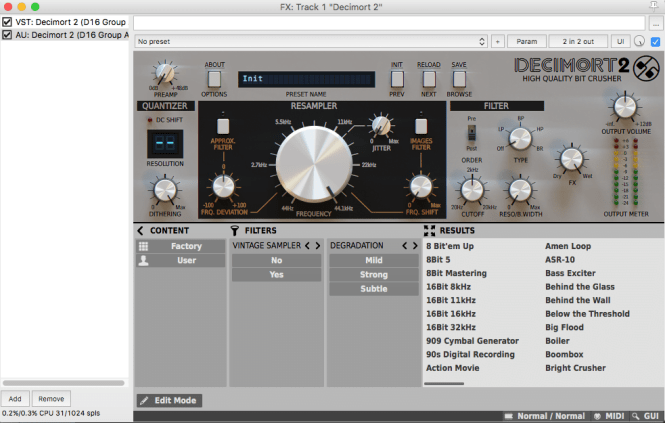Click the Options button under About
Image resolution: width=665 pixels, height=423 pixels.
(x=214, y=79)
